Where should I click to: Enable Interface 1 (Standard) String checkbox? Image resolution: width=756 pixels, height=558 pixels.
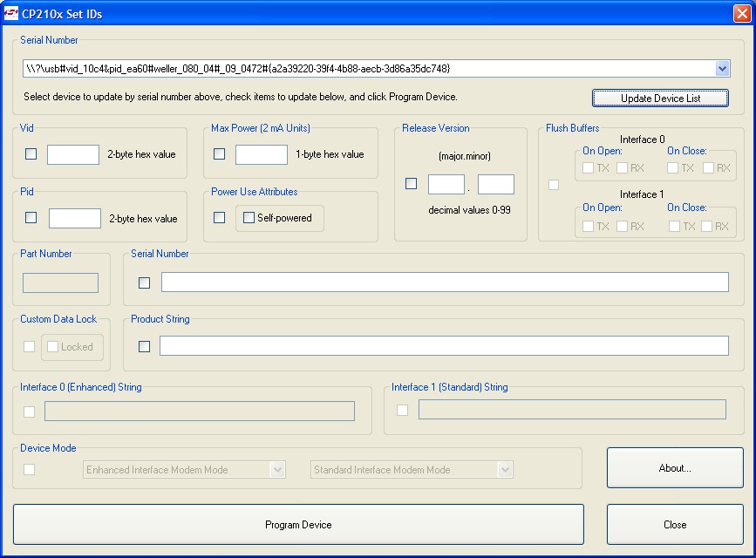(x=403, y=410)
